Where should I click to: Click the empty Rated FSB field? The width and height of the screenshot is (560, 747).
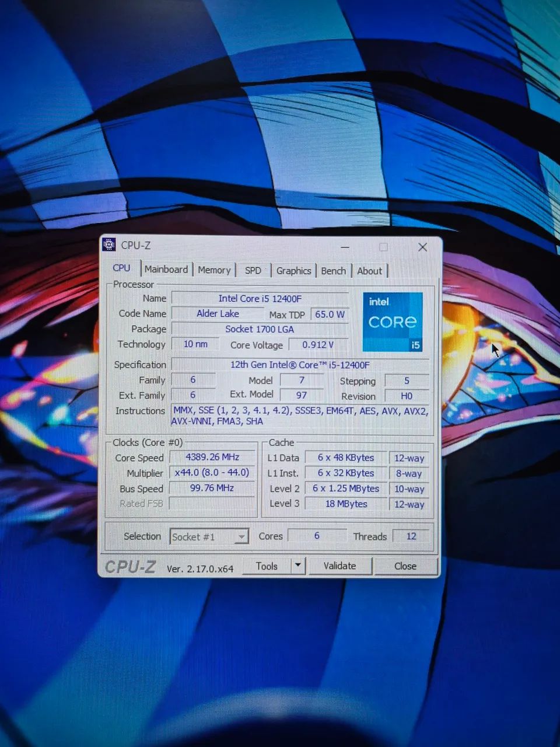(x=212, y=503)
